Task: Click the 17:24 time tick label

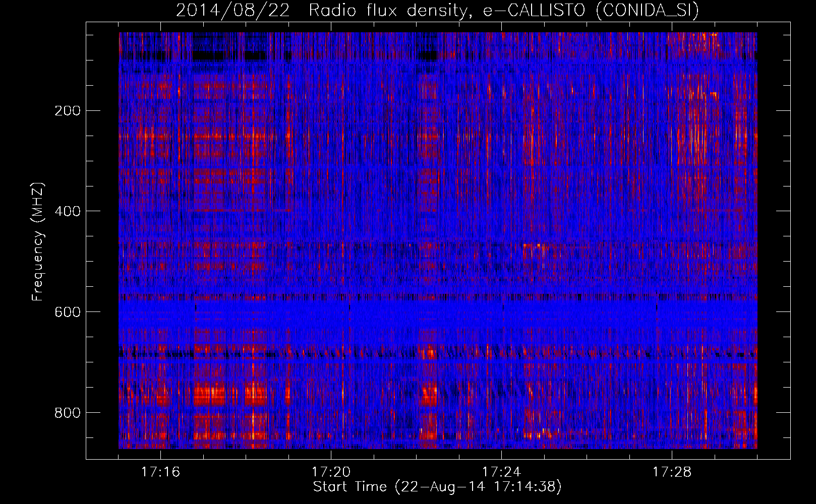Action: point(501,472)
